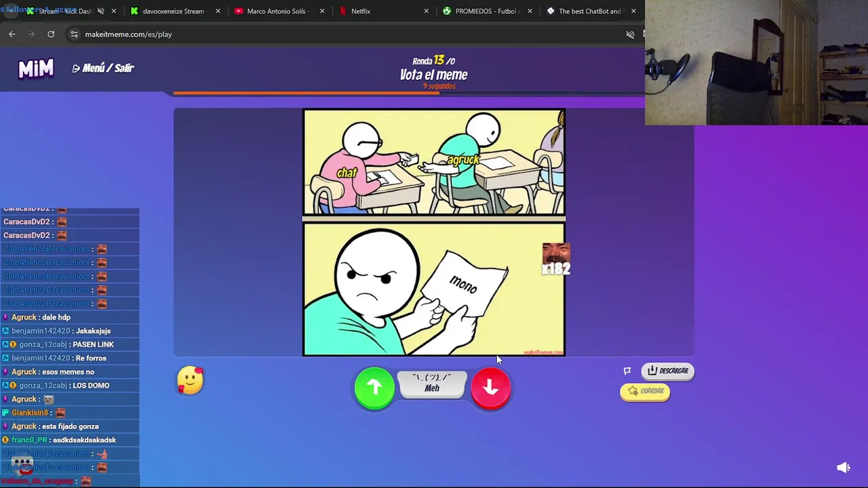Image resolution: width=868 pixels, height=488 pixels.
Task: Close the Marco Antonio Solís tab
Action: coord(322,11)
